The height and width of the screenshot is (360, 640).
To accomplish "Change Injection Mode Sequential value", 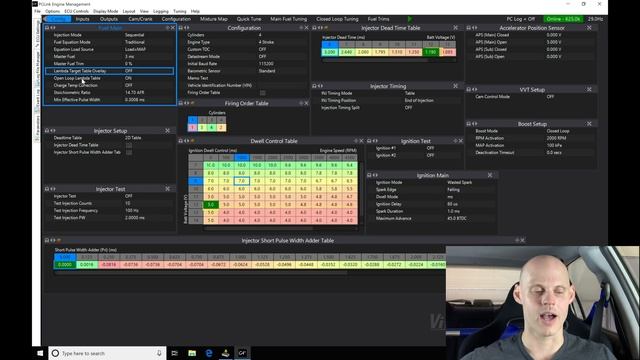I will 135,35.
